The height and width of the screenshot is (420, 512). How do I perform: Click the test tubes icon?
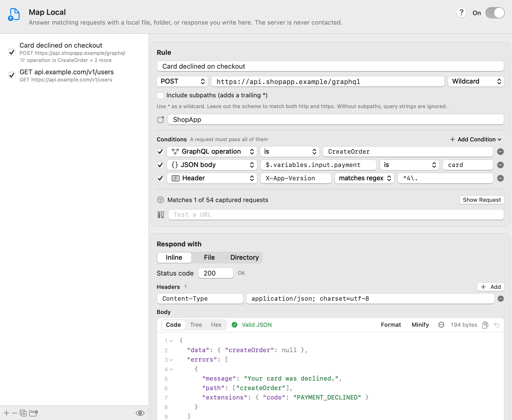tap(161, 215)
